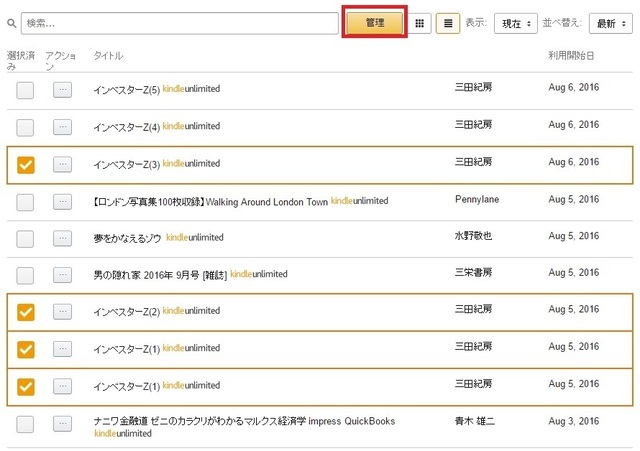The height and width of the screenshot is (451, 640).
Task: Select the インベスターZ(4) checkbox
Action: tap(25, 128)
